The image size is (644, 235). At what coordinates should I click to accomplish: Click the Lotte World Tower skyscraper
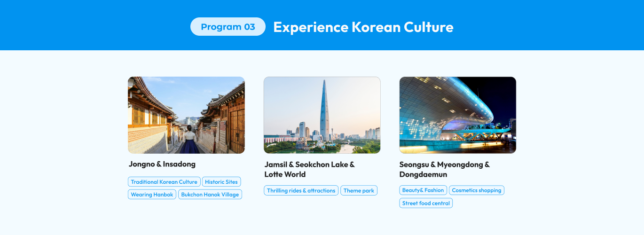(324, 110)
